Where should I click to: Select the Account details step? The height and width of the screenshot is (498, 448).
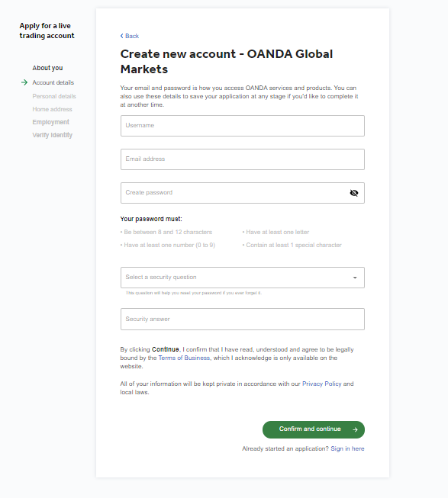[53, 82]
